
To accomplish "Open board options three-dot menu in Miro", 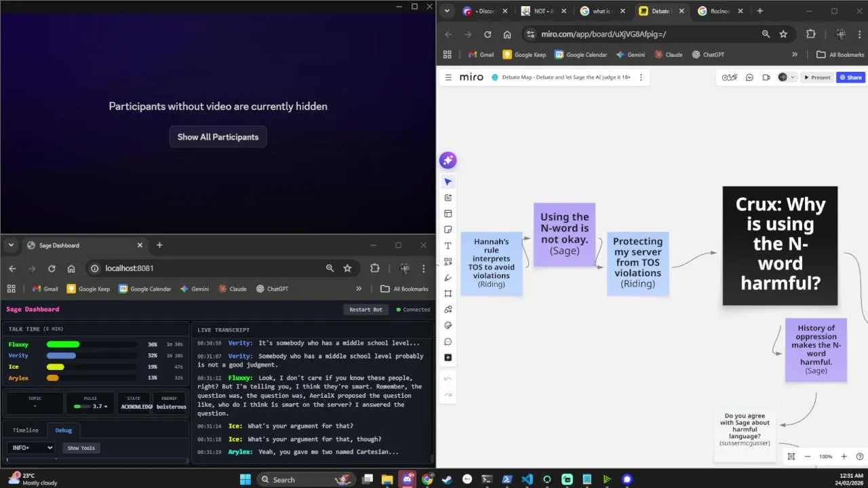I will [641, 77].
